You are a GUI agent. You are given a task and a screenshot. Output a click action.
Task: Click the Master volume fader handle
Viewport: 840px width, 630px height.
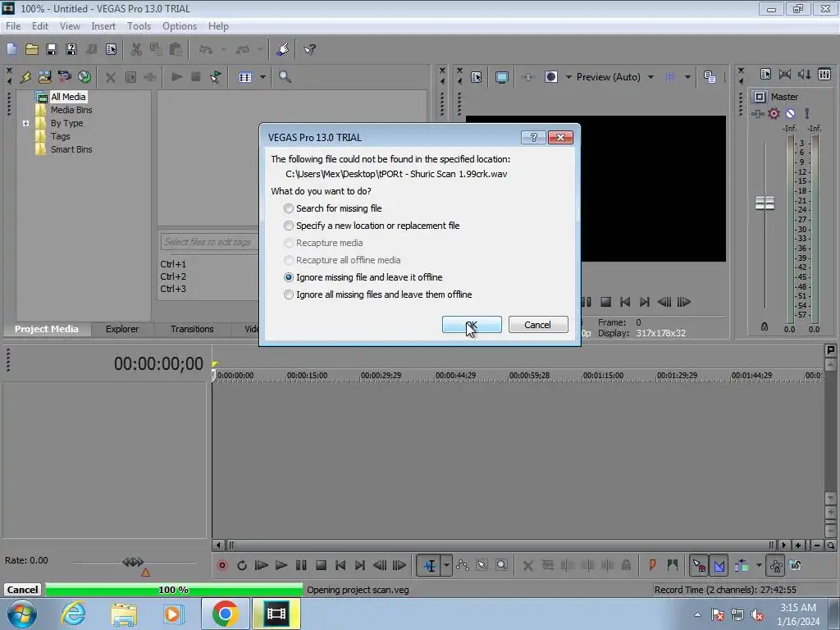765,203
